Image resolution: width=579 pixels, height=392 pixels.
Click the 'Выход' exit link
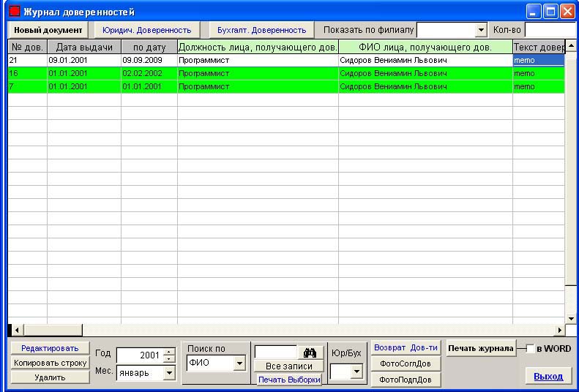coord(548,377)
